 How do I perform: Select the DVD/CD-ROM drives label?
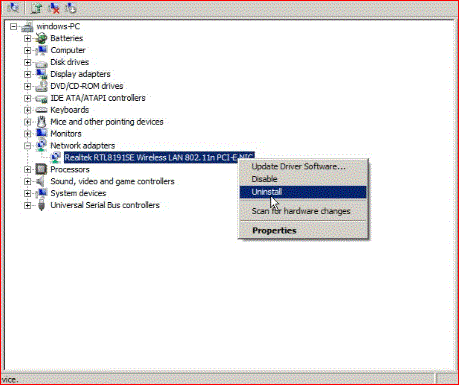point(87,86)
